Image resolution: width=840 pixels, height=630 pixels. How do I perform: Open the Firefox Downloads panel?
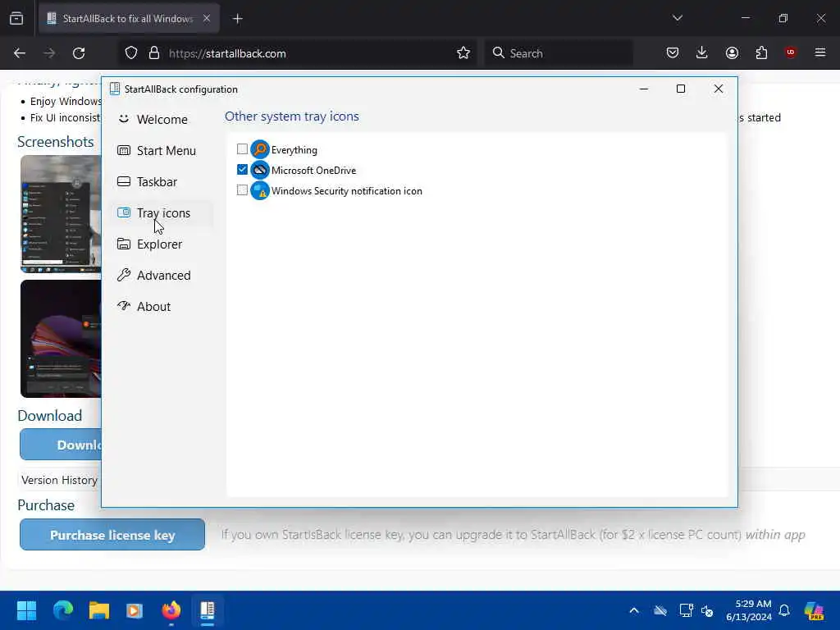702,52
